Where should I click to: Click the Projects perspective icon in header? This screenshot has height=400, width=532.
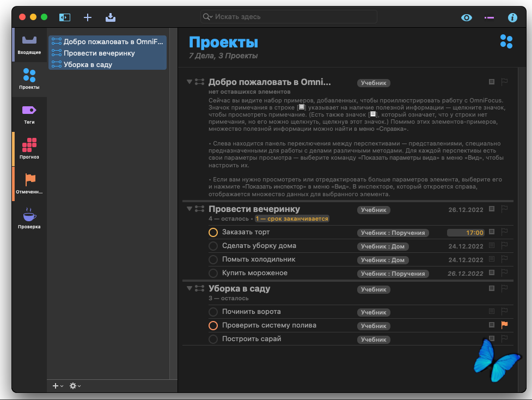point(506,41)
